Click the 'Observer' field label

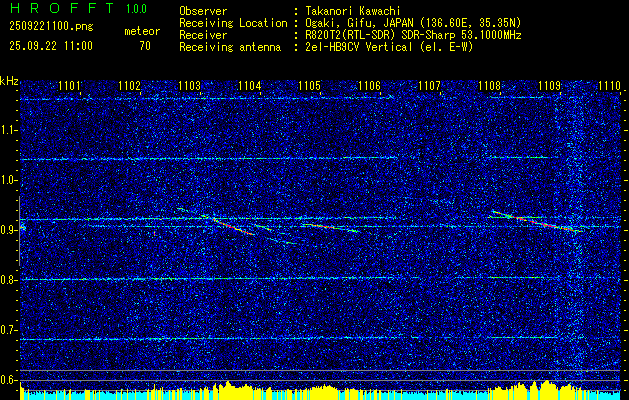[203, 11]
